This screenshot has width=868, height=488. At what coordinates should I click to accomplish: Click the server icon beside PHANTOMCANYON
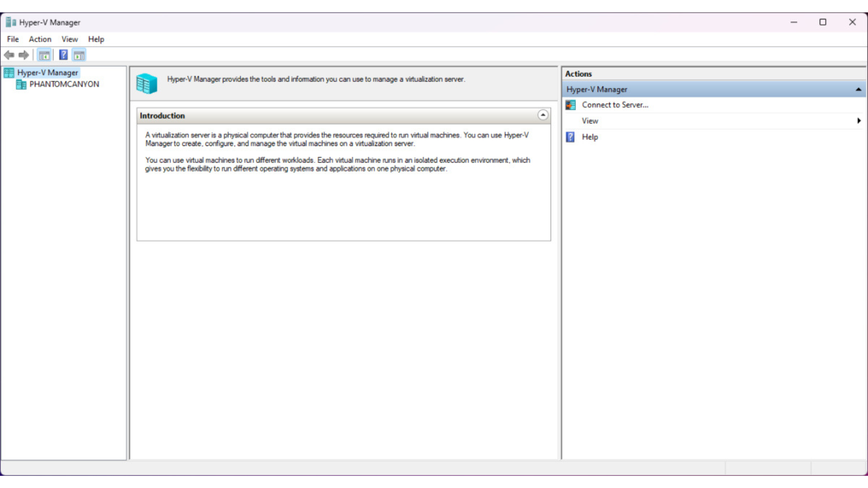coord(20,84)
